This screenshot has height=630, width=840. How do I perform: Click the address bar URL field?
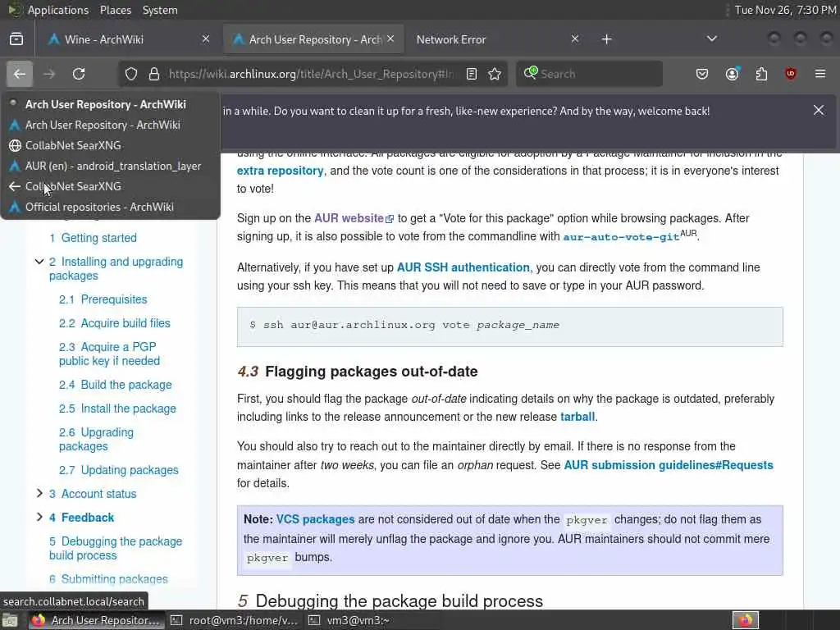pos(313,74)
